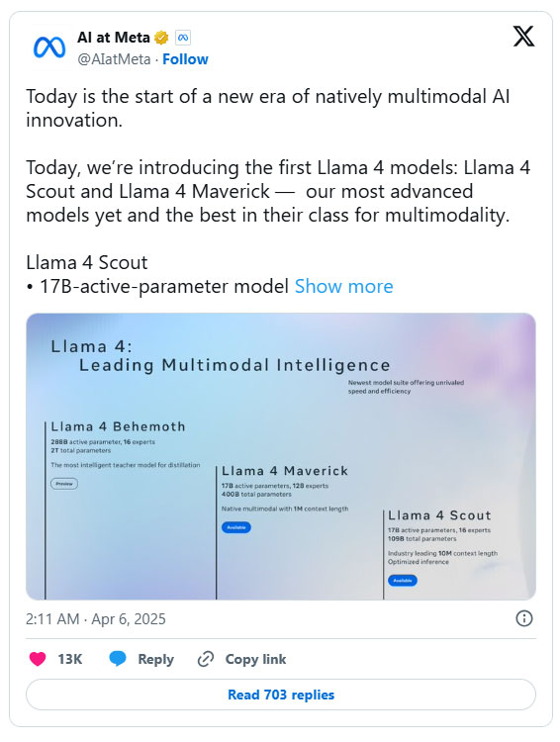Screen dimensions: 560x742
Task: Open the @AIatMeta handle link
Action: [x=114, y=59]
